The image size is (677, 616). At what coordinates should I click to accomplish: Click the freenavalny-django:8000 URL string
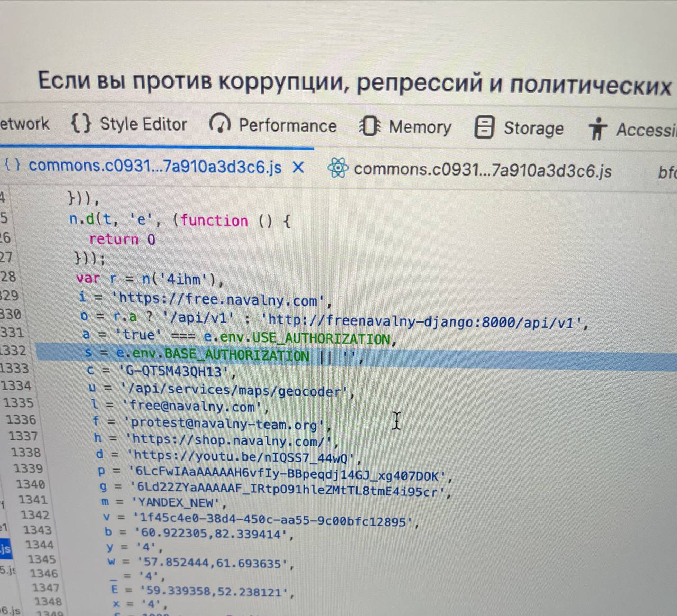[x=423, y=321]
